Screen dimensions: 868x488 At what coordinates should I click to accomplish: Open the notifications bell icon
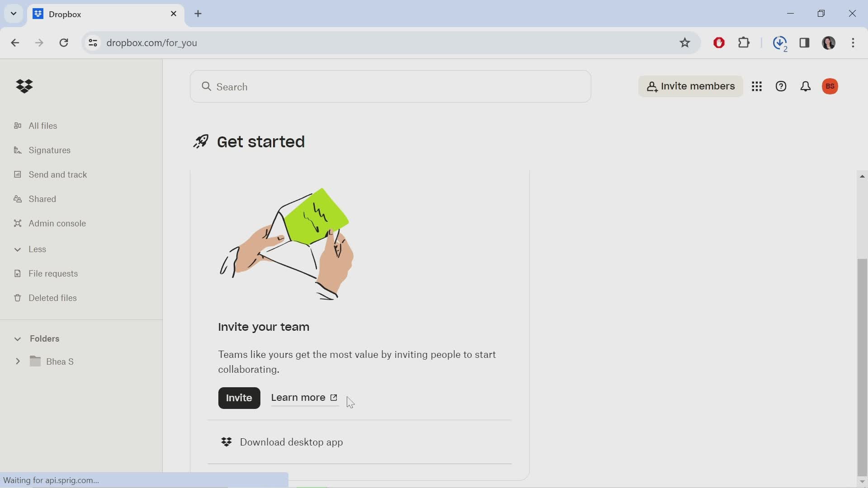pos(806,86)
